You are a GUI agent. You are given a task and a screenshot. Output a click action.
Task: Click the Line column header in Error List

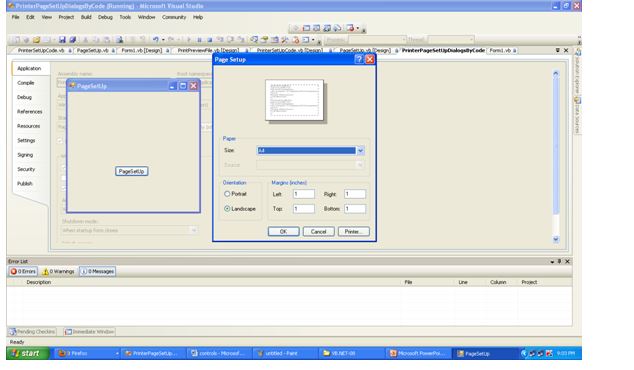coord(463,282)
